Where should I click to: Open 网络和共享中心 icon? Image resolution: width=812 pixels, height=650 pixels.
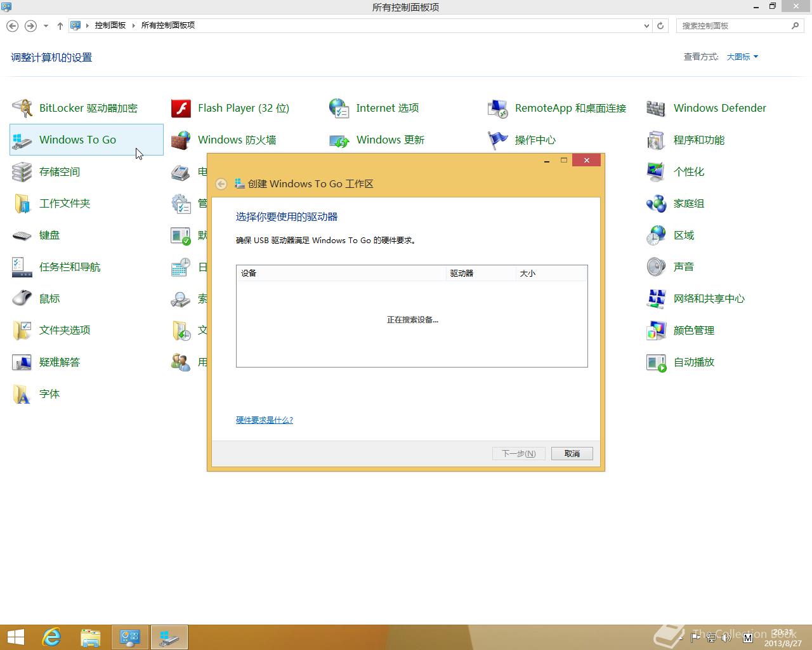(657, 298)
